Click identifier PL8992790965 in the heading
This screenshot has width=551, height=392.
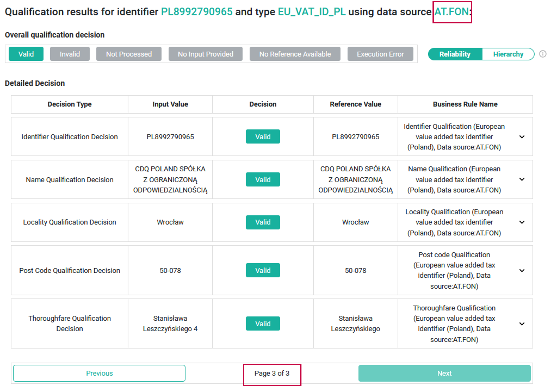click(x=197, y=12)
